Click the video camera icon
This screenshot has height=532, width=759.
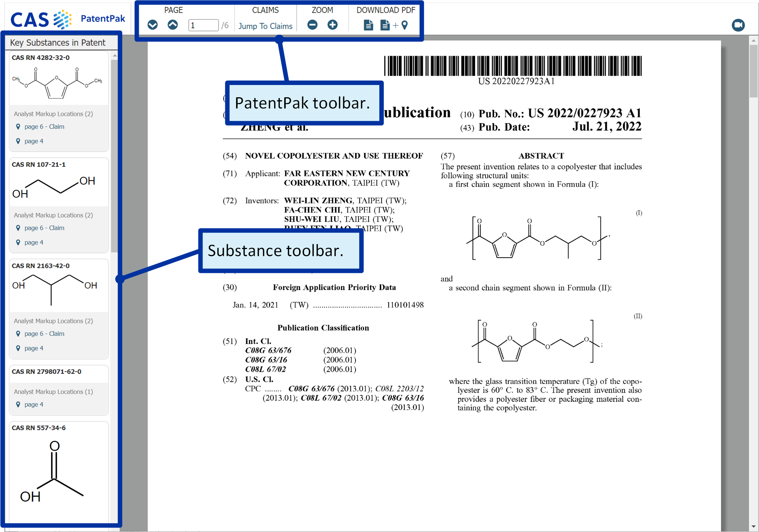tap(738, 25)
